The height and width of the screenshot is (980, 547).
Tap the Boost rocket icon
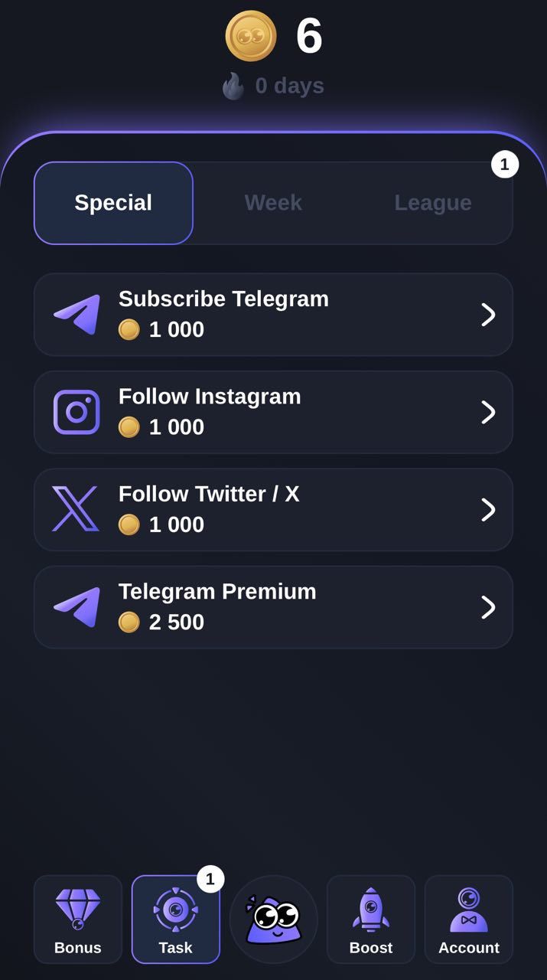point(370,911)
